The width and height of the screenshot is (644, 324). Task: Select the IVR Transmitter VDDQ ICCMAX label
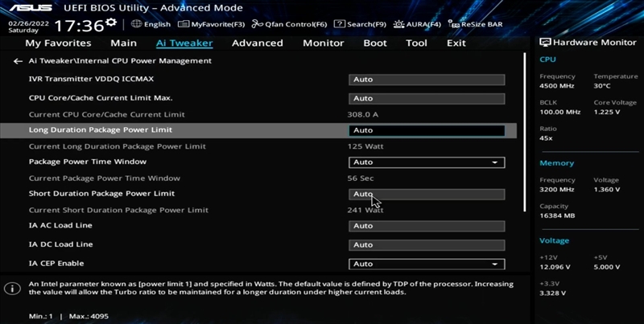(91, 79)
